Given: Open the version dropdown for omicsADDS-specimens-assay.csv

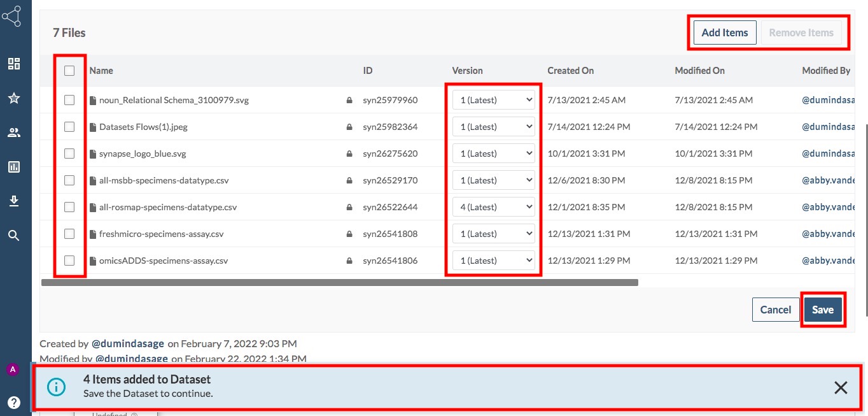Looking at the screenshot, I should [x=493, y=260].
